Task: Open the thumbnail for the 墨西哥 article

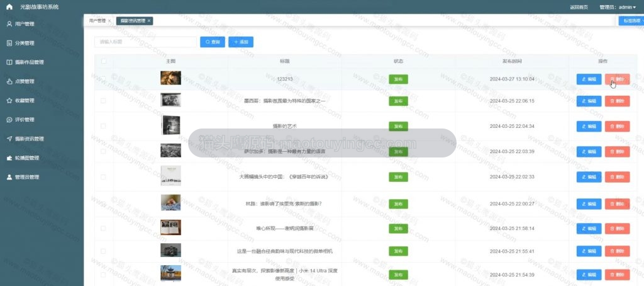Action: coord(170,100)
